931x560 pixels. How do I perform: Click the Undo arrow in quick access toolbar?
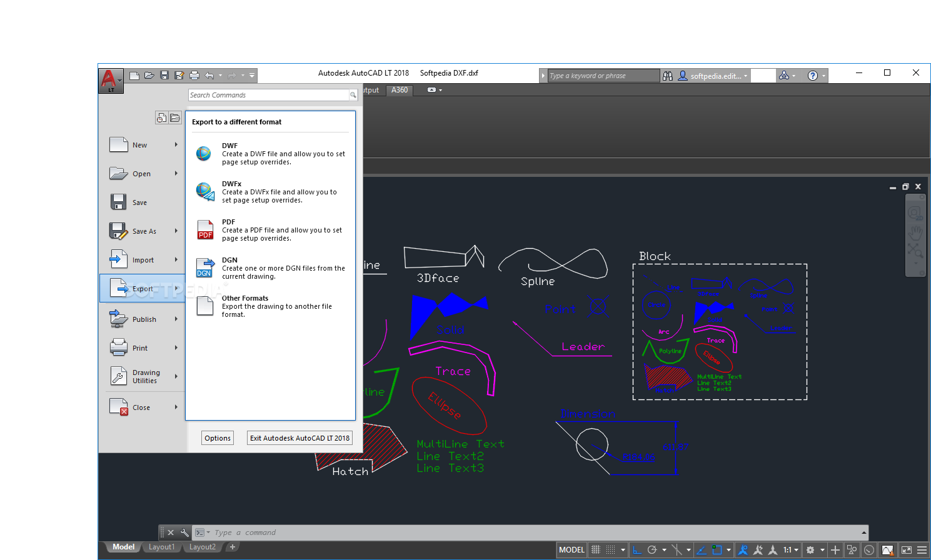click(x=209, y=76)
